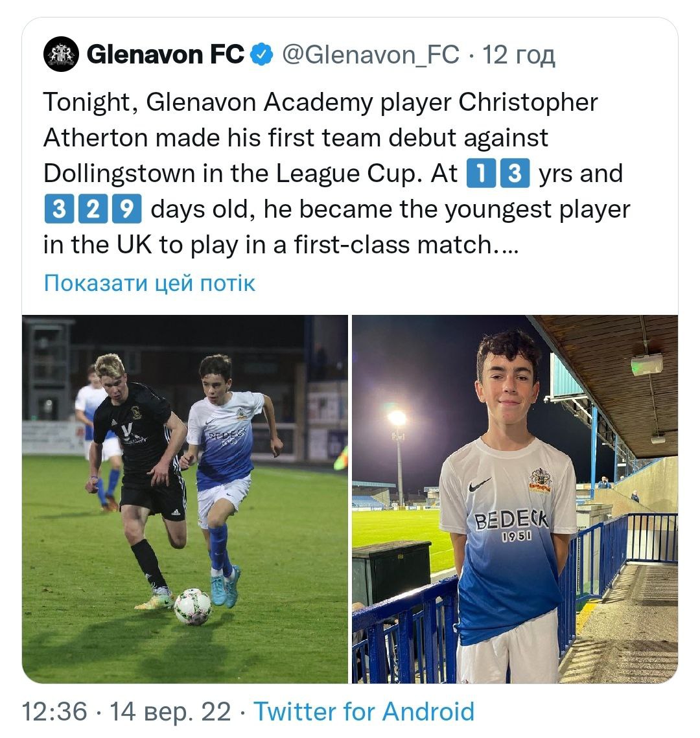Open the left match action photo
This screenshot has width=700, height=738.
point(185,499)
